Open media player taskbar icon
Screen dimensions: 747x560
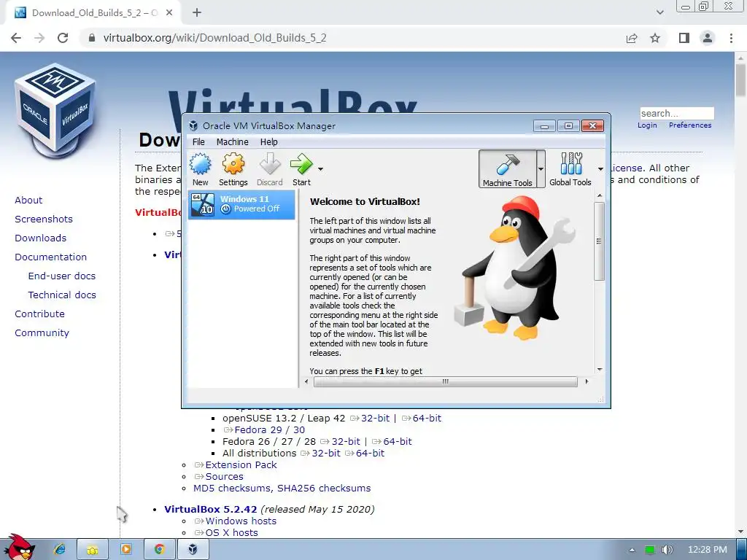tap(125, 550)
